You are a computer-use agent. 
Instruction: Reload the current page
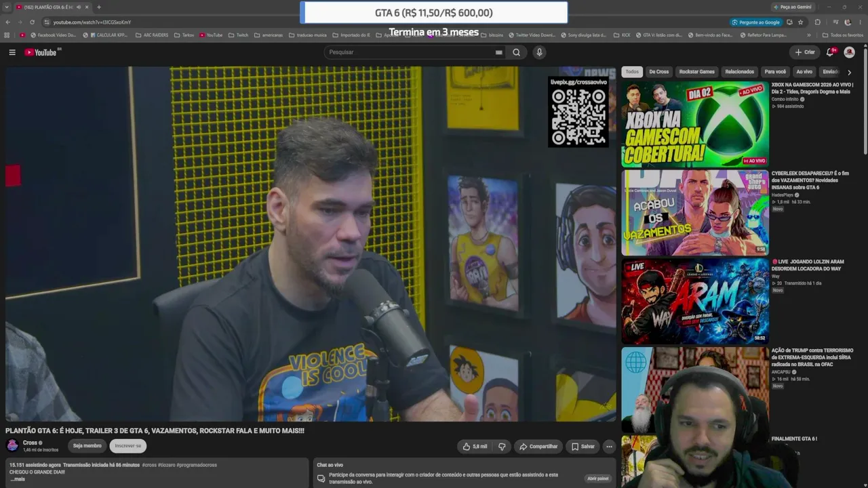pos(32,22)
